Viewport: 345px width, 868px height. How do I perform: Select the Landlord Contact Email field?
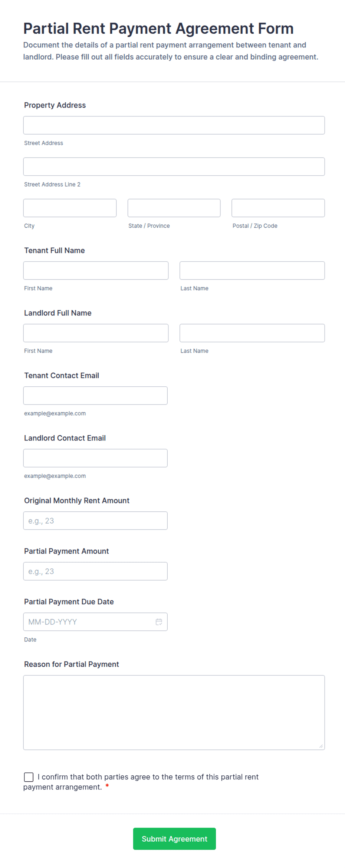tap(95, 458)
